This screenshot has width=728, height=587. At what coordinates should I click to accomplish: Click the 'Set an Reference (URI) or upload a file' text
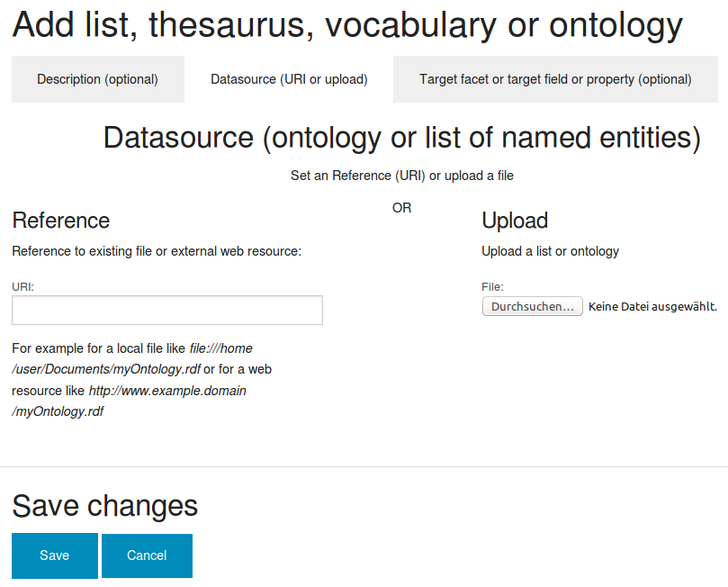(x=402, y=176)
